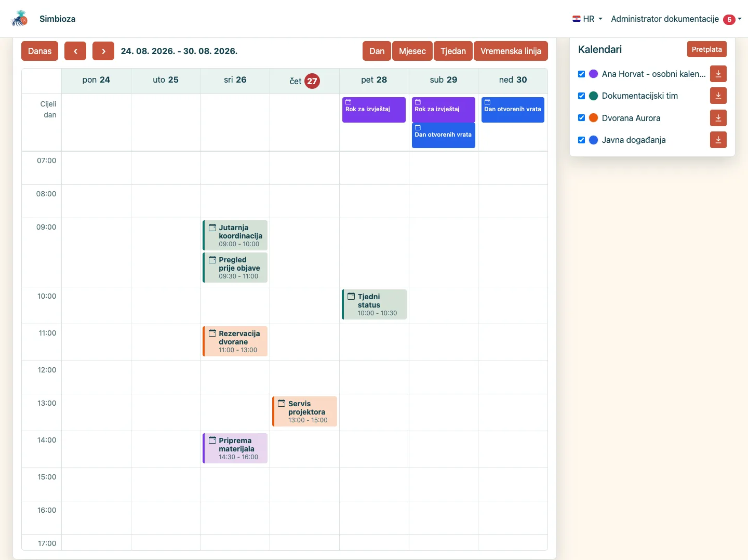Download Dvorana Aurora calendar
This screenshot has height=560, width=748.
tap(718, 118)
